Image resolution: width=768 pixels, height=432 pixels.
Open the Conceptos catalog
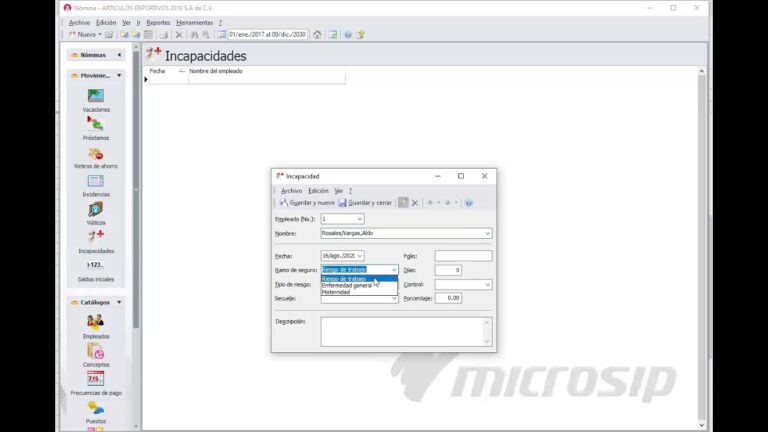tap(96, 355)
